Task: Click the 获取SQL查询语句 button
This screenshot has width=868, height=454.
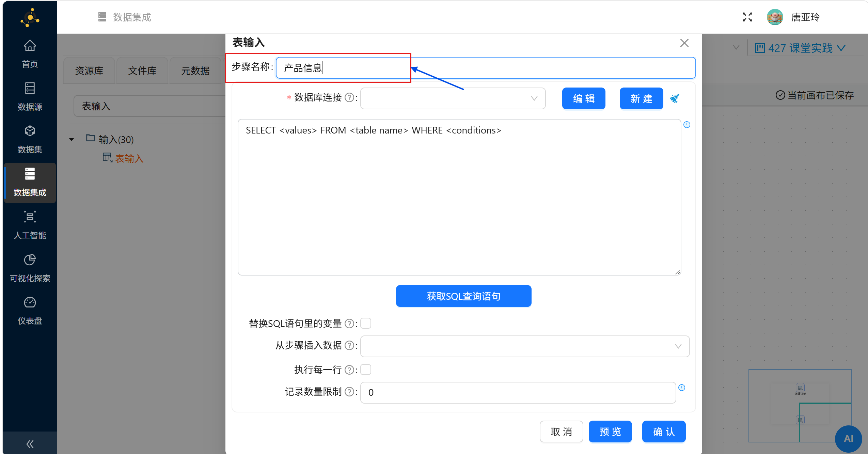Action: point(463,296)
